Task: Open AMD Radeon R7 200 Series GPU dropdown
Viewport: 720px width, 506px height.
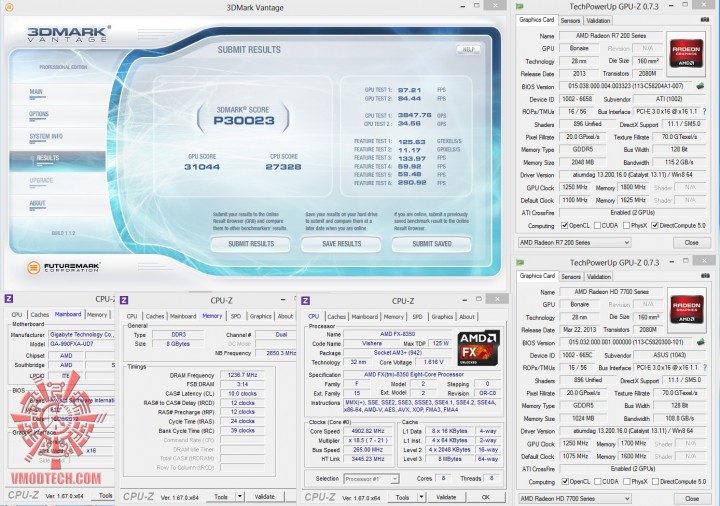Action: click(574, 242)
